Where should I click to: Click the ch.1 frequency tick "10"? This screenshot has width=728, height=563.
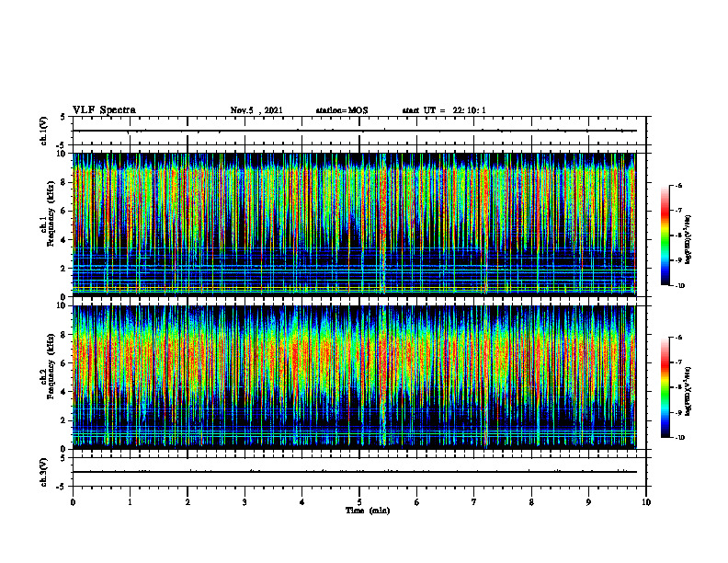click(63, 154)
